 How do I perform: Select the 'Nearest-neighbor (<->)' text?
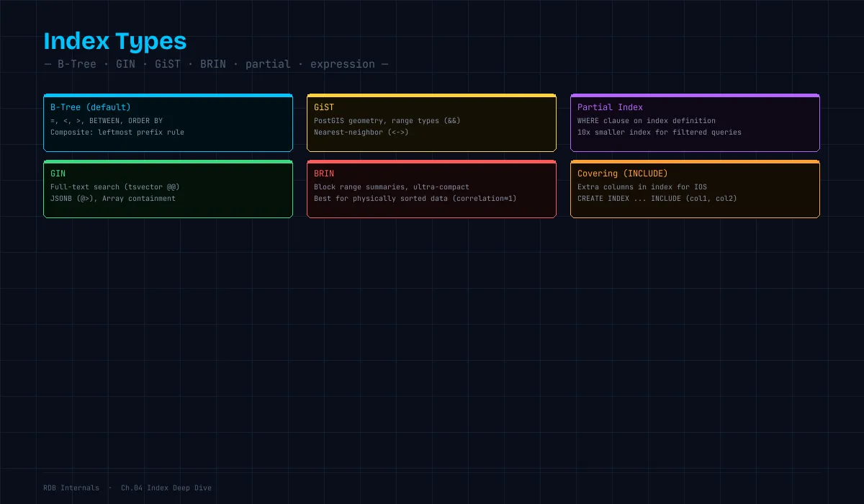pos(361,132)
